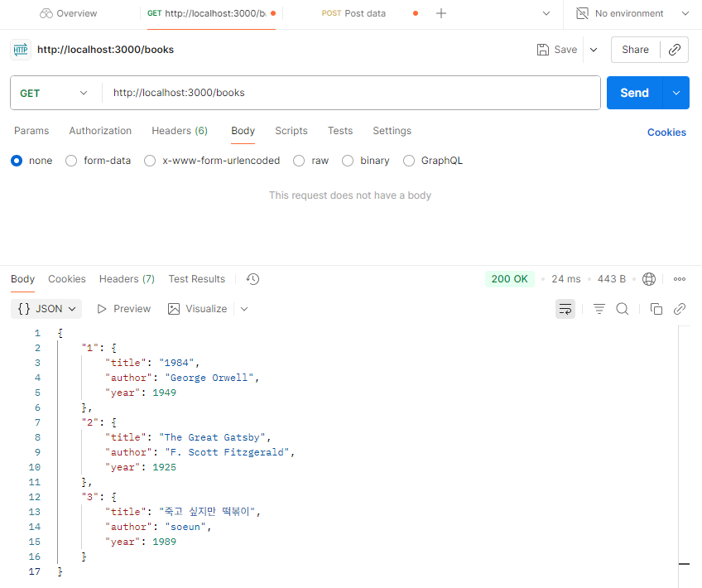Toggle line wrap icon in response
The height and width of the screenshot is (588, 702).
pos(565,309)
